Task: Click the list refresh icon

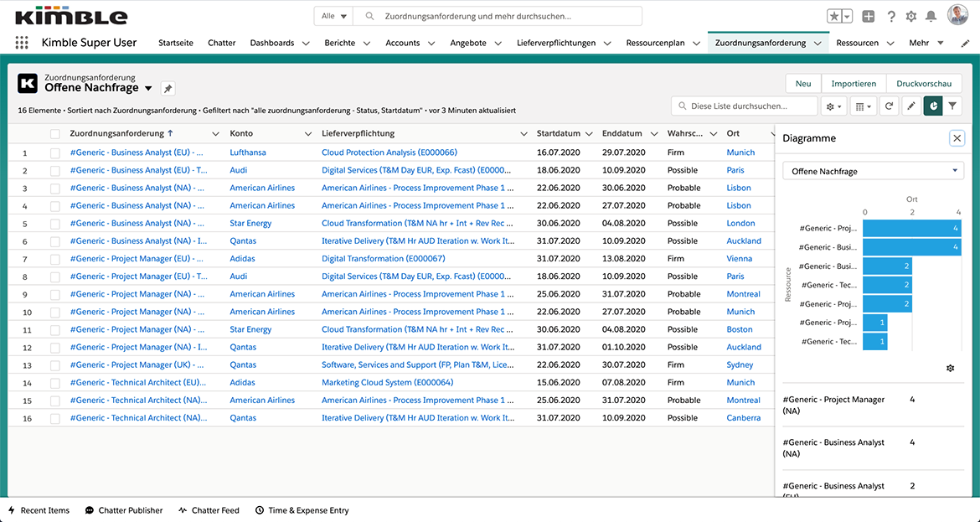Action: [x=889, y=106]
